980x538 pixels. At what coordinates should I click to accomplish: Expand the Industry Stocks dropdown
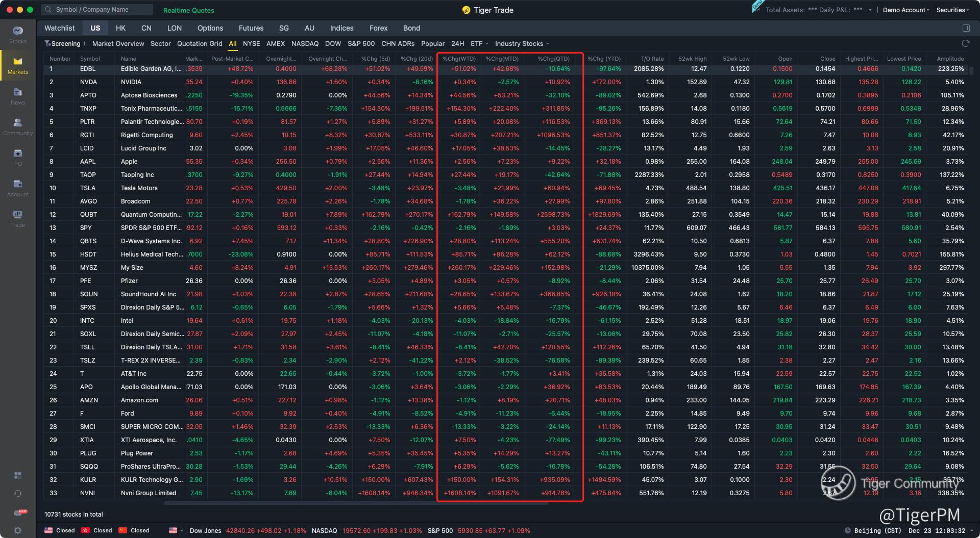click(522, 43)
